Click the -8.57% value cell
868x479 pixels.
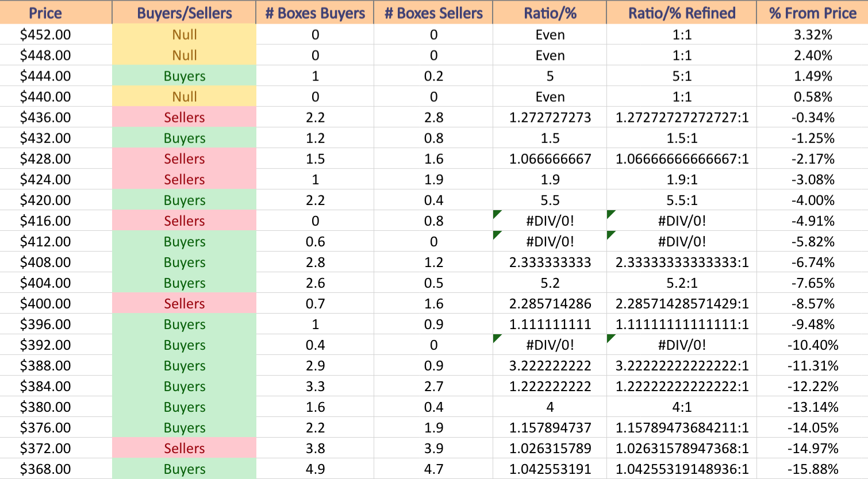[x=812, y=303]
